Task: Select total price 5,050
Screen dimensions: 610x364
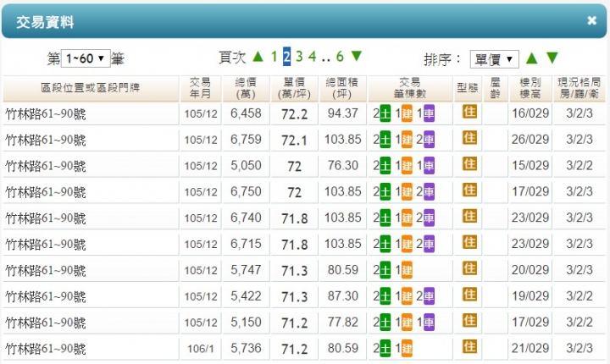Action: [246, 165]
